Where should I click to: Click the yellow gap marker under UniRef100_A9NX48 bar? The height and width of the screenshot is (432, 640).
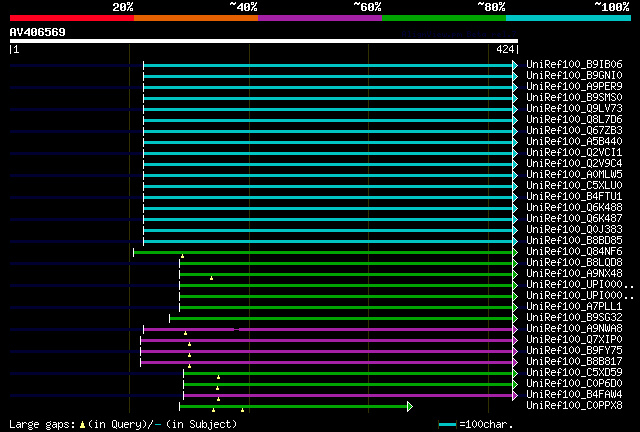pyautogui.click(x=211, y=278)
